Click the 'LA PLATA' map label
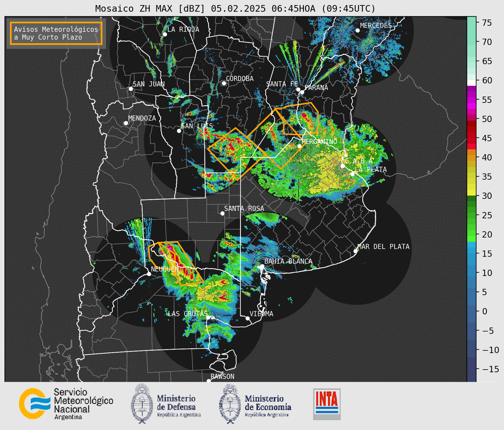This screenshot has width=504, height=430. tap(371, 170)
